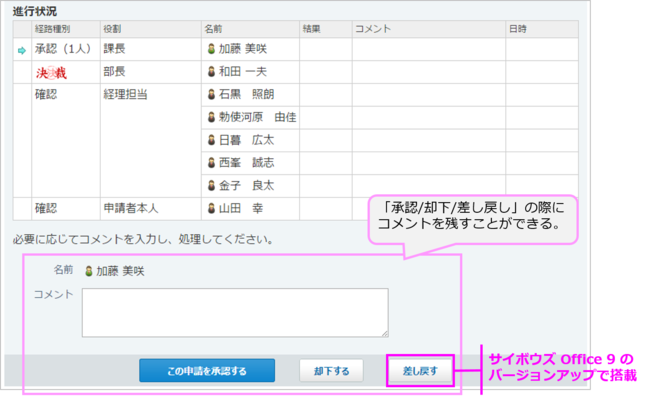
Task: Select the 承認（1人） cell
Action: pos(65,49)
